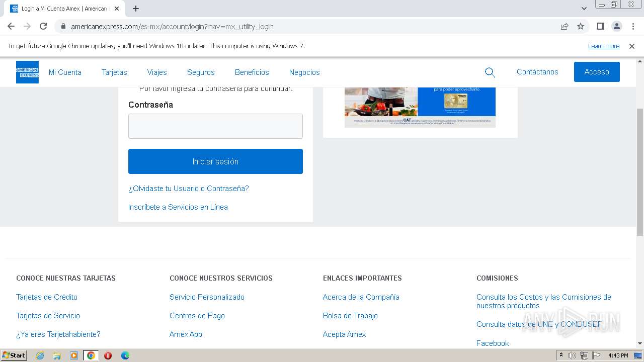The height and width of the screenshot is (362, 644).
Task: Share this page via the share icon
Action: 565,26
